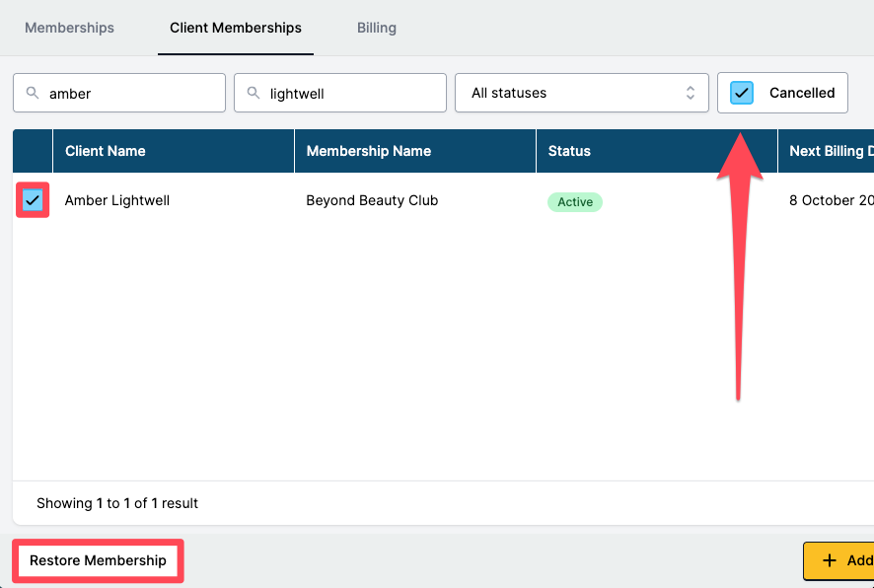Click the green Active status badge
The image size is (874, 588).
[574, 202]
